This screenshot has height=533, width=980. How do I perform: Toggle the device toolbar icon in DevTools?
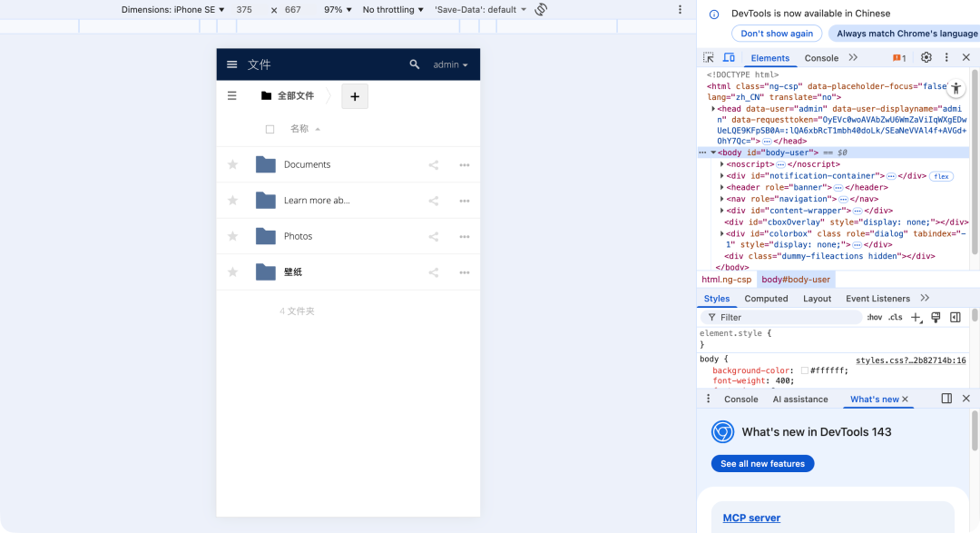(729, 57)
